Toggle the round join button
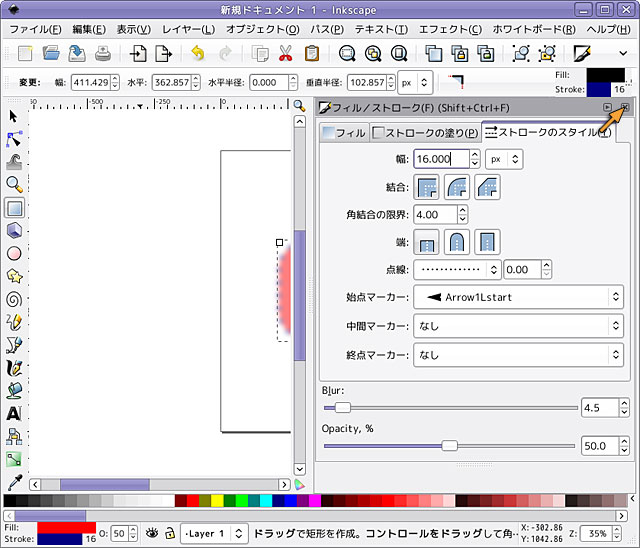 [x=457, y=187]
